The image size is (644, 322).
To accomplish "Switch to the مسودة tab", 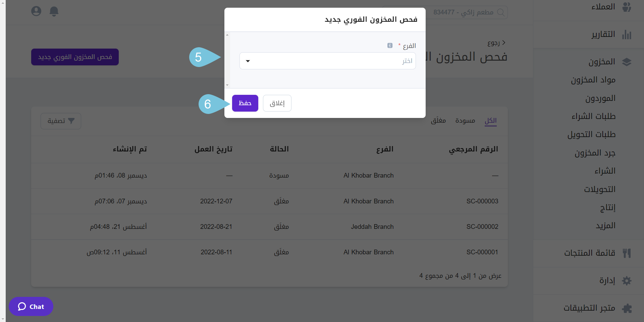I will [x=465, y=121].
